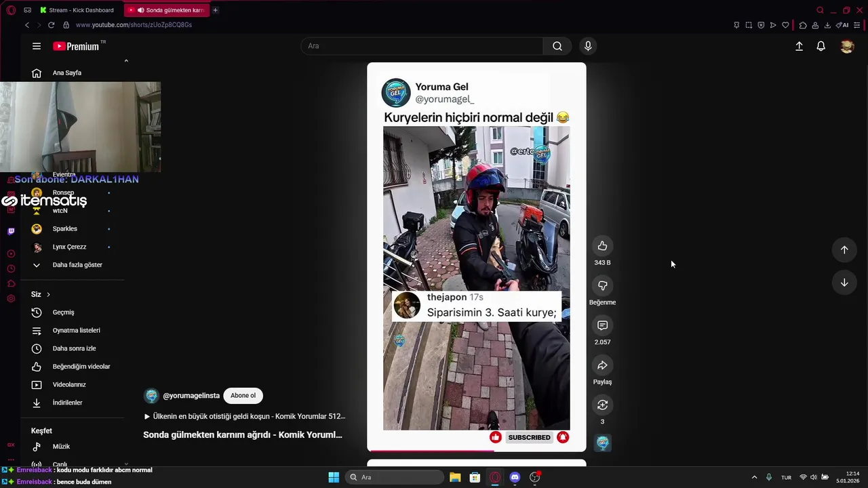The height and width of the screenshot is (488, 868).
Task: Open a new browser tab with plus
Action: [x=216, y=10]
